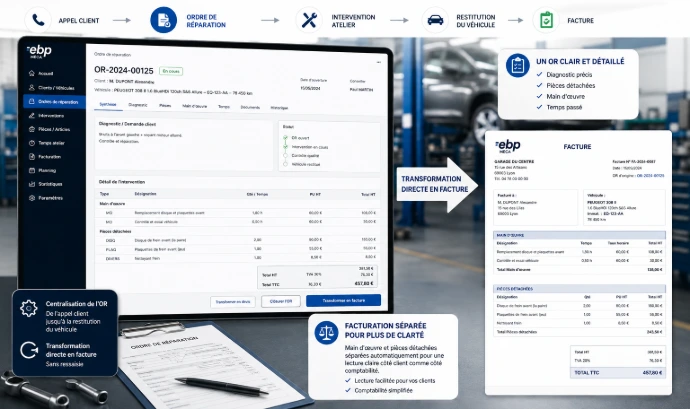Viewport: 690px width, 409px height.
Task: Open the Main d'œuvre tab
Action: (195, 106)
